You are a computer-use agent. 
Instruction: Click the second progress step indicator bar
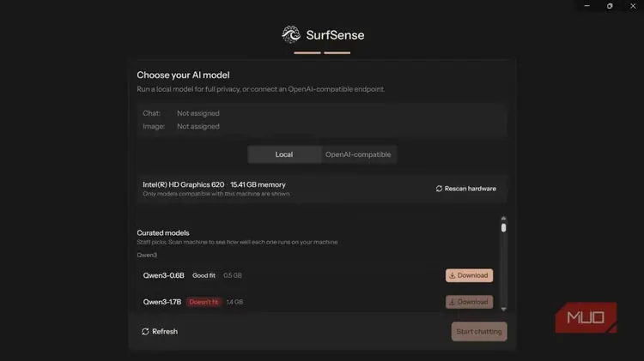coord(337,52)
